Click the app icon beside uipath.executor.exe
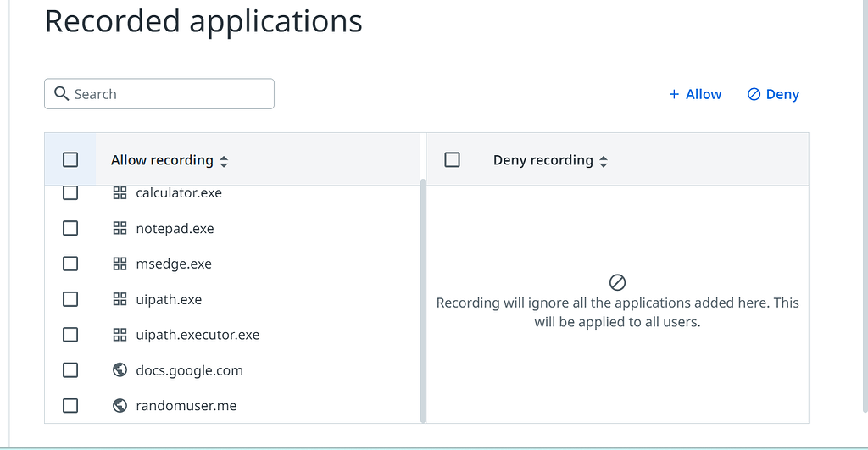This screenshot has height=450, width=868. [x=120, y=336]
